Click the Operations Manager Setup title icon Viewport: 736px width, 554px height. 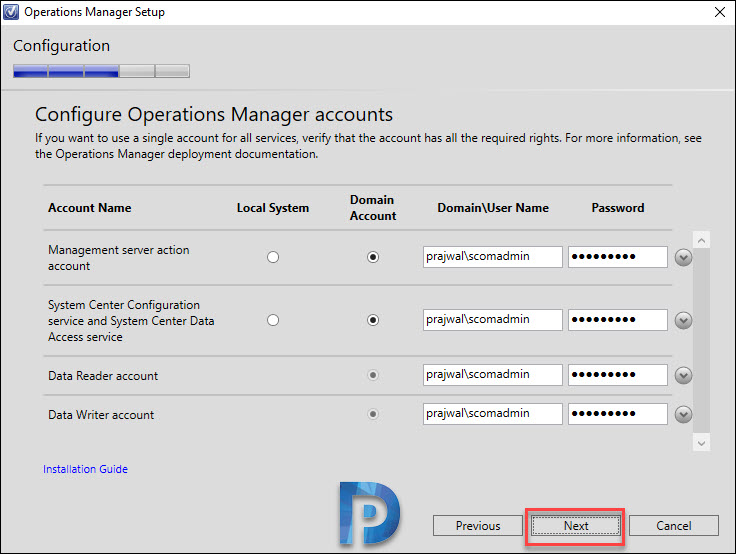point(11,12)
